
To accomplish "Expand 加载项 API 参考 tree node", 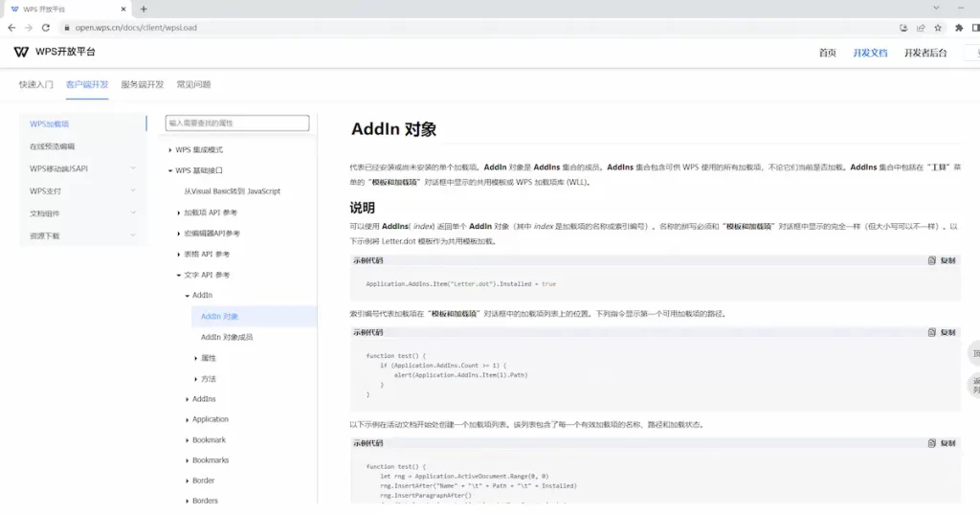I will 179,212.
